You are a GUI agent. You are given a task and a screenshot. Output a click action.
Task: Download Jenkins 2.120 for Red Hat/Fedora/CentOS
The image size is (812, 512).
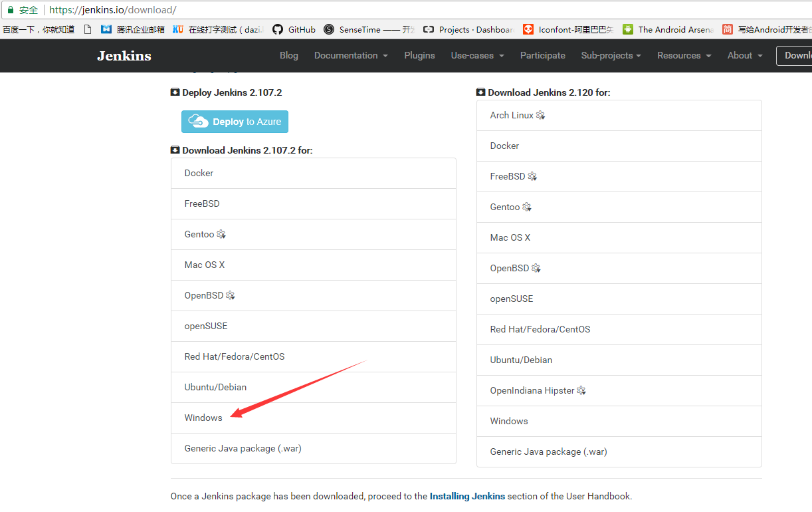click(x=619, y=329)
